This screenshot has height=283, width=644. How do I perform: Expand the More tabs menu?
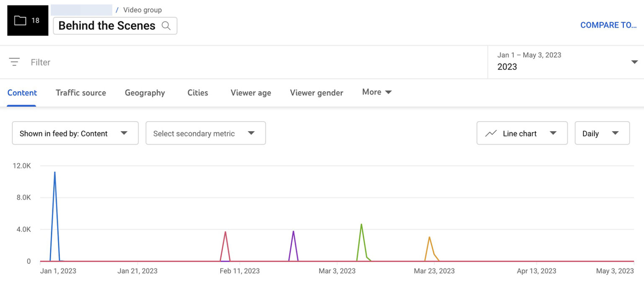[376, 92]
